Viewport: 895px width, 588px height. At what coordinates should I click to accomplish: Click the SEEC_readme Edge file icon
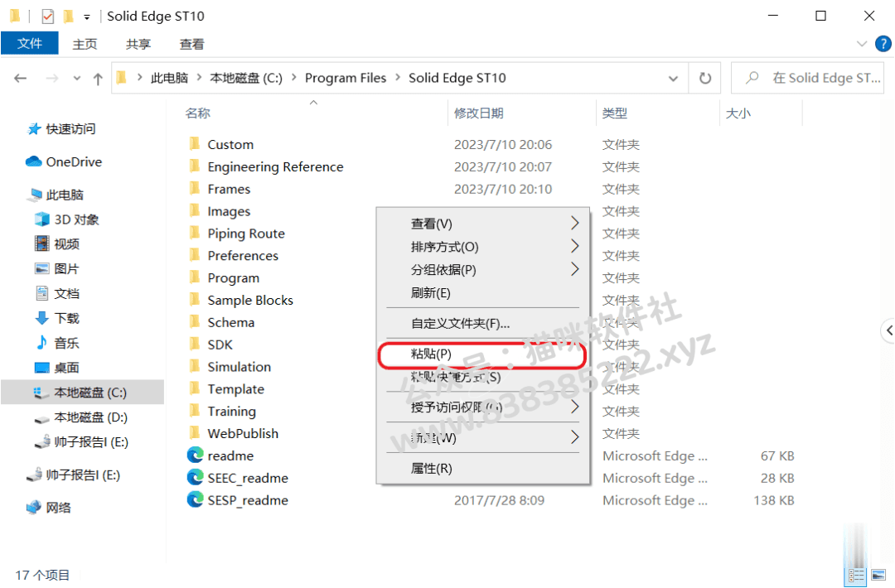click(x=196, y=477)
